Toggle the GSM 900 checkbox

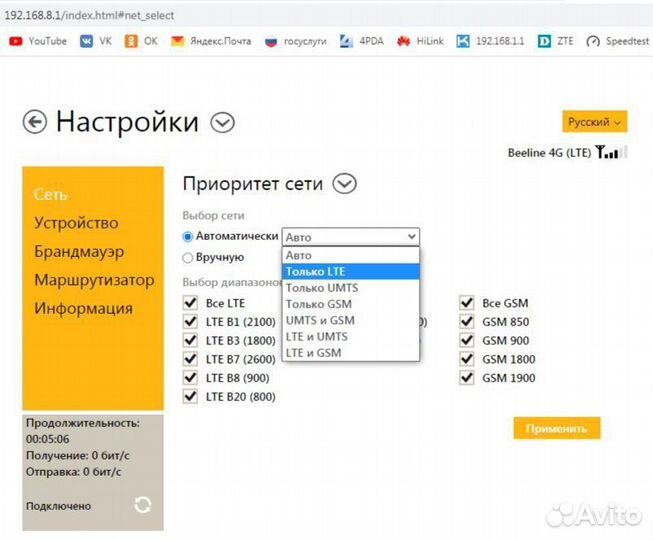(467, 340)
